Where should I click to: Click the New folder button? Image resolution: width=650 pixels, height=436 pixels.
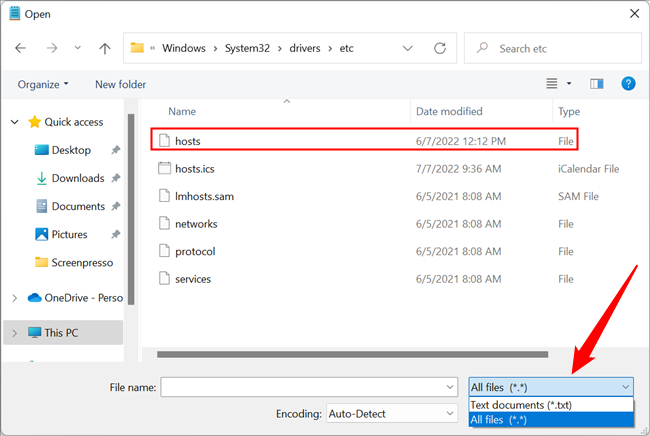pos(120,84)
